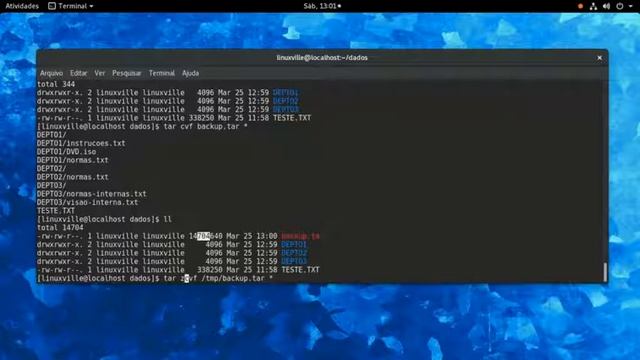Click the highlighted digits in size 14704640

tap(203, 236)
